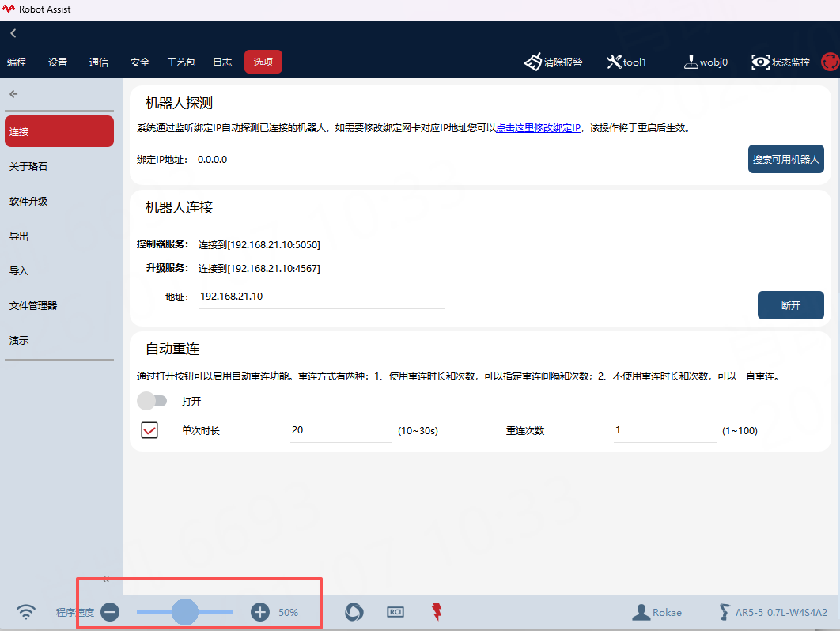Collapse the left sidebar with double chevron
This screenshot has width=840, height=631.
(x=106, y=580)
